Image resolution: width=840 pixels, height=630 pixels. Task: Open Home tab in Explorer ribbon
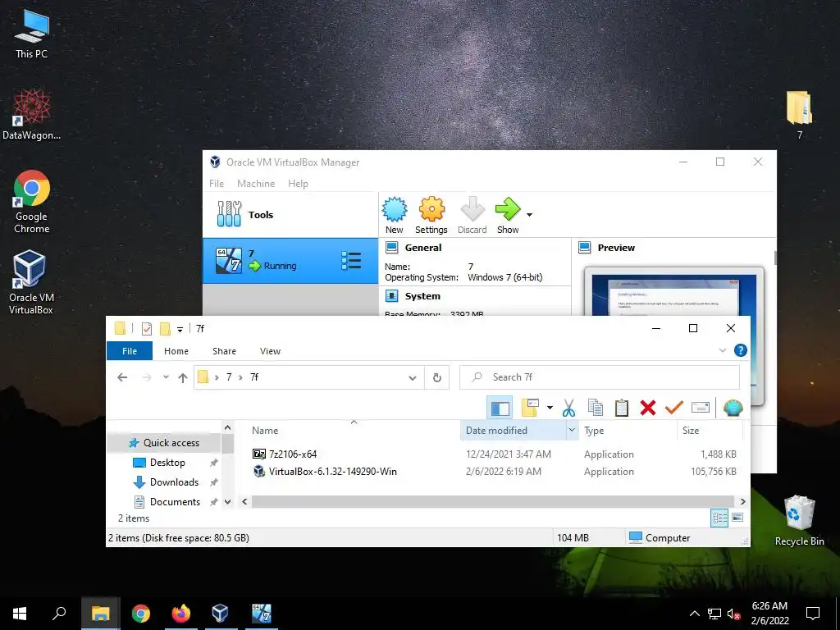pyautogui.click(x=176, y=351)
